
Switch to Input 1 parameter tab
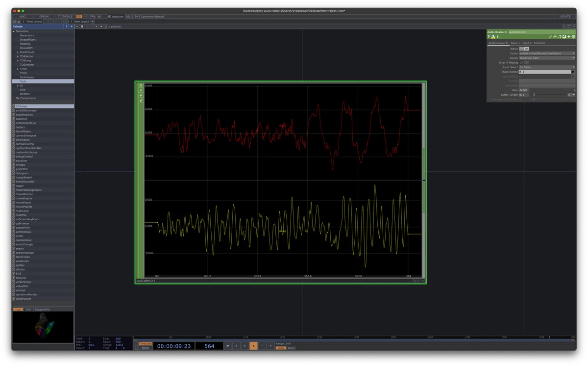(515, 43)
